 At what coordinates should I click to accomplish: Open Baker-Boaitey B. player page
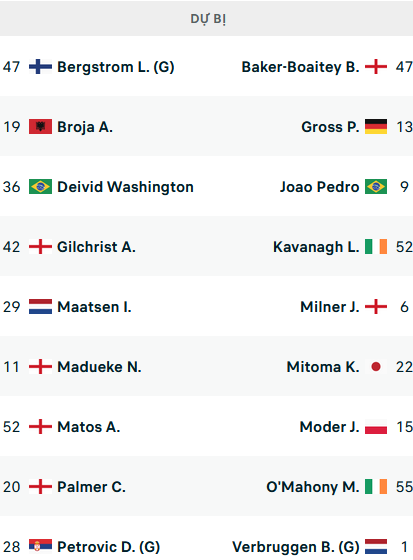point(300,67)
